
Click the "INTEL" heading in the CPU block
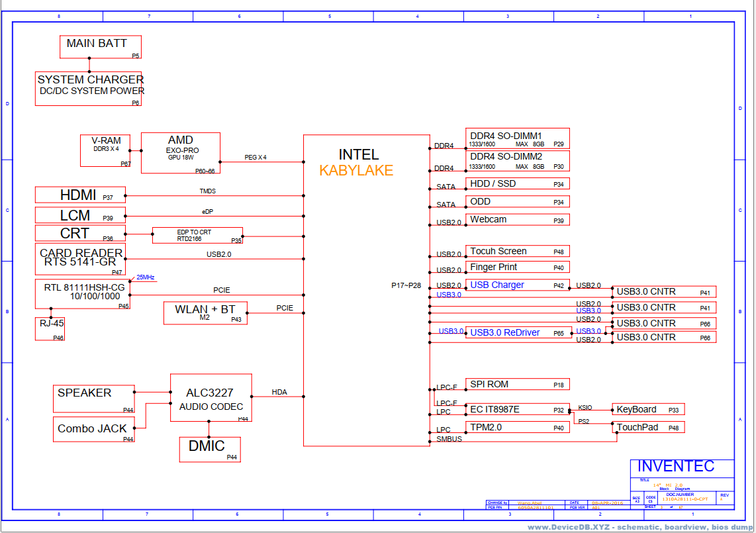(x=358, y=154)
